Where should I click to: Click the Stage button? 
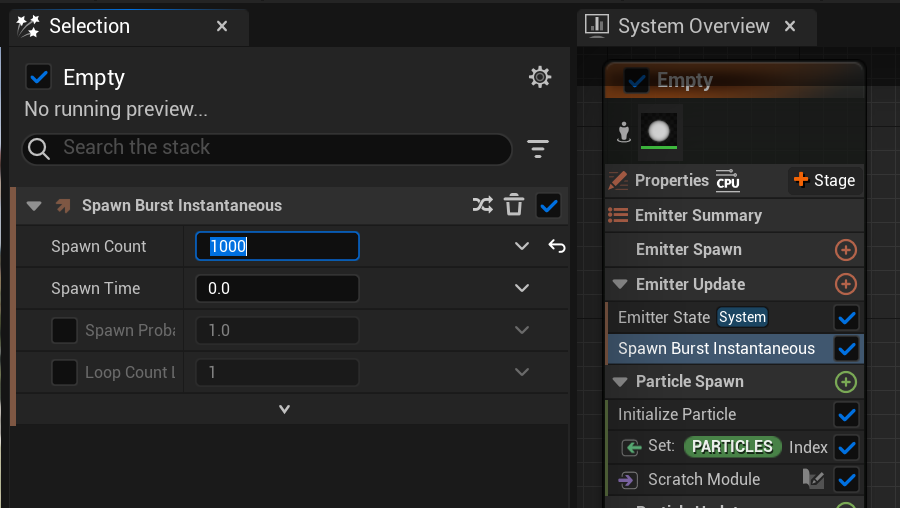pyautogui.click(x=824, y=181)
